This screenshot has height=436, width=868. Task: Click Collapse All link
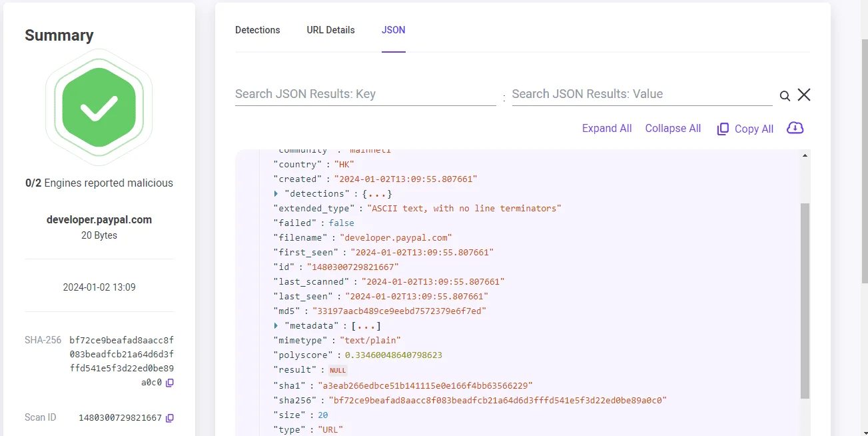[673, 129]
